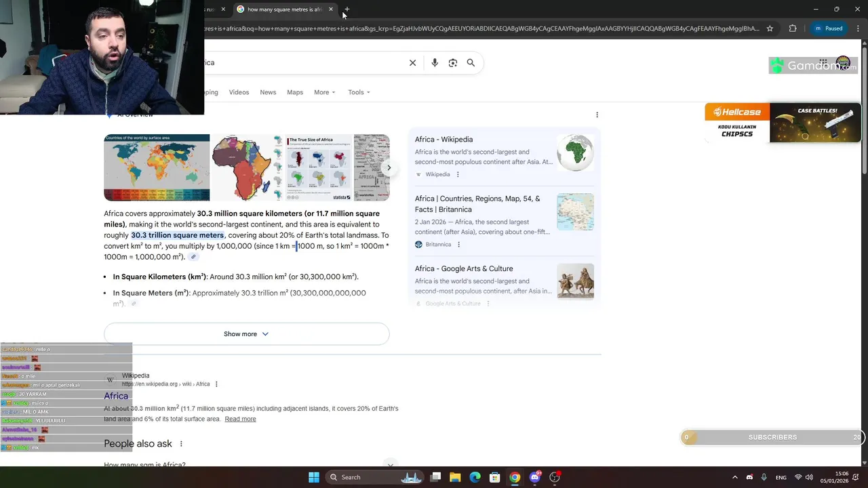The height and width of the screenshot is (488, 868).
Task: Open the source link icon after the paragraph
Action: point(193,257)
